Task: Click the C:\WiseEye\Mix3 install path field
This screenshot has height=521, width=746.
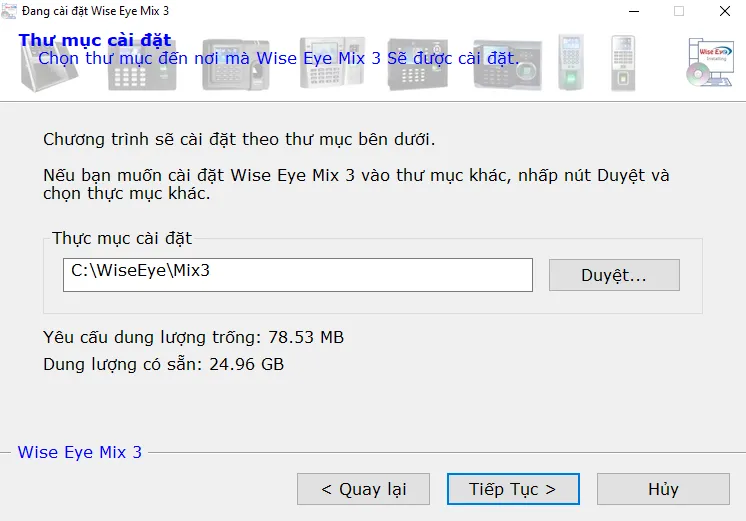Action: [x=297, y=275]
